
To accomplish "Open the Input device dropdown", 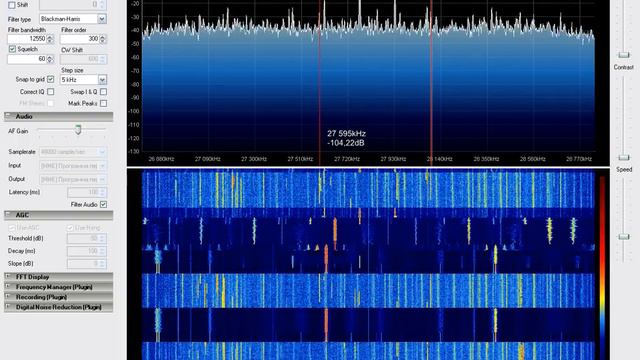I will [x=73, y=166].
